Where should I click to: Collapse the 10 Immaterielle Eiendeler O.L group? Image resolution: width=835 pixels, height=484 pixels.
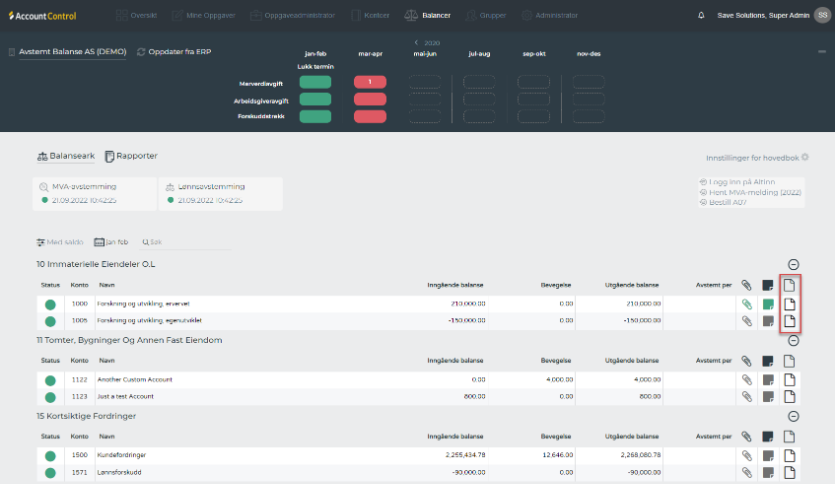click(x=793, y=264)
